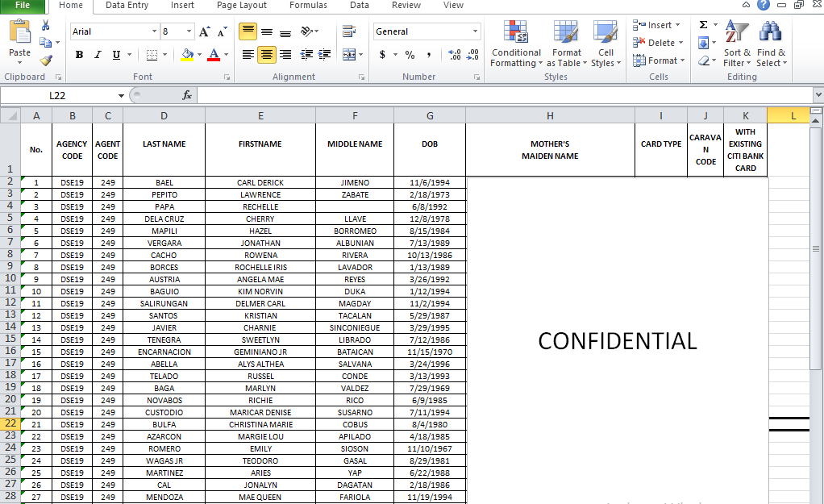Click the Cut scissors icon
This screenshot has width=824, height=504.
[45, 25]
